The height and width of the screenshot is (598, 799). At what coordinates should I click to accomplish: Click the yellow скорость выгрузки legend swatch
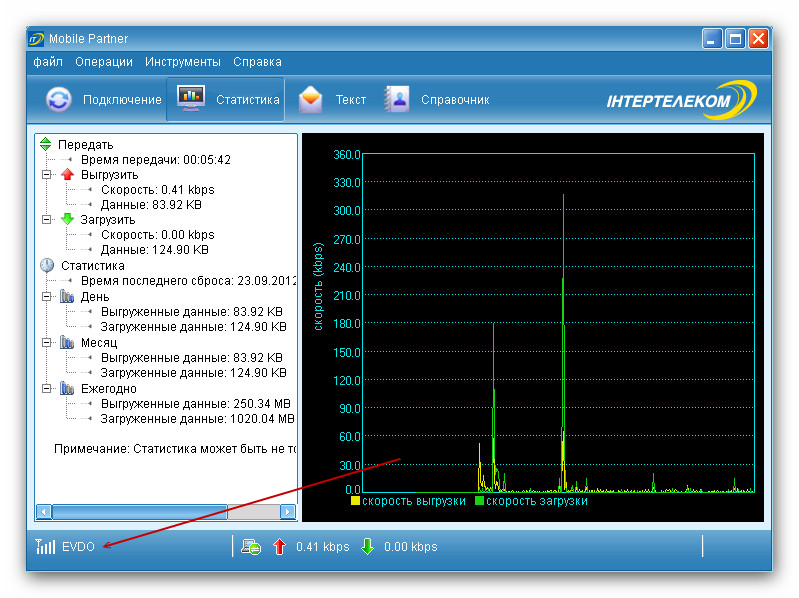point(355,501)
